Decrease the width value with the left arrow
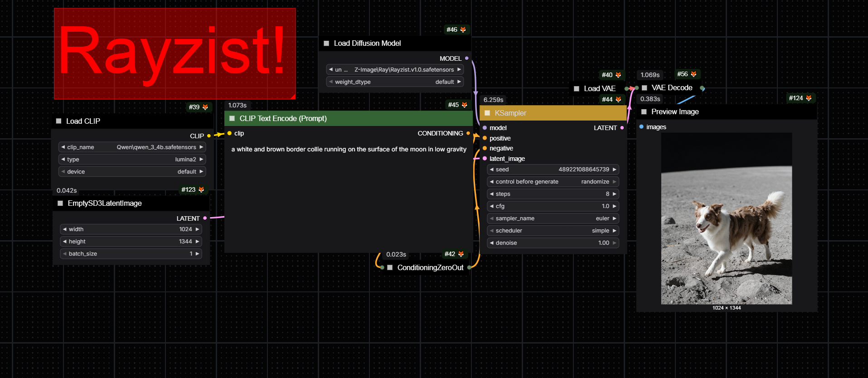868x378 pixels. click(65, 229)
